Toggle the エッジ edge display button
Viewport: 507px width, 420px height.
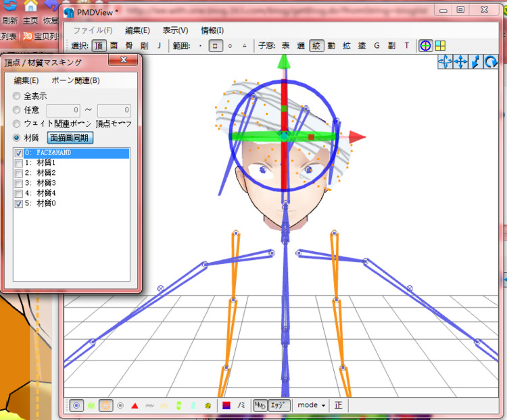click(279, 405)
